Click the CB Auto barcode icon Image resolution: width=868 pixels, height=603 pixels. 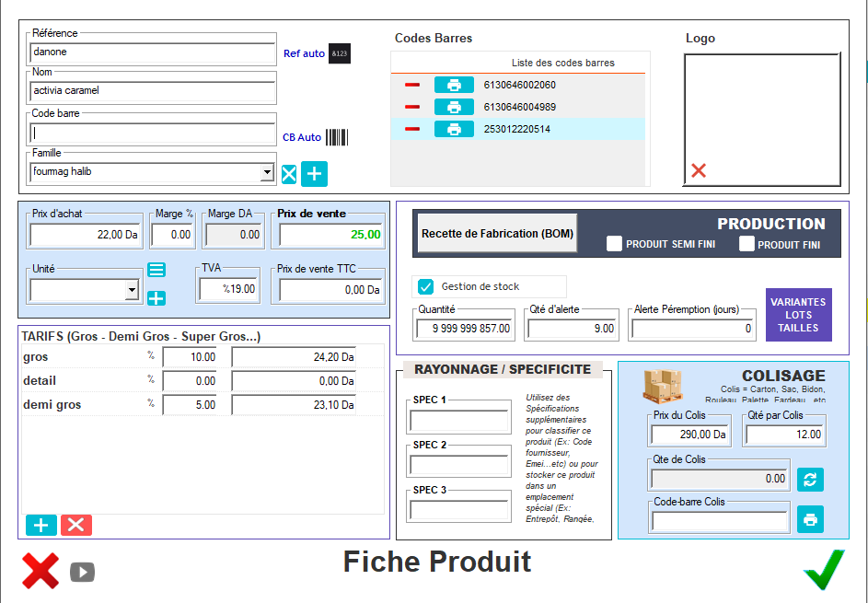(x=338, y=137)
